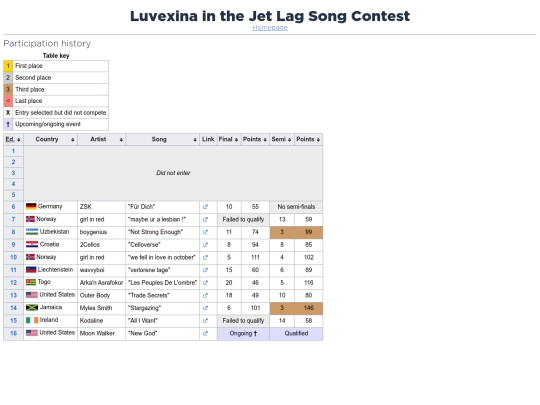The height and width of the screenshot is (405, 540).
Task: Open edition 14 link
Action: [13, 308]
